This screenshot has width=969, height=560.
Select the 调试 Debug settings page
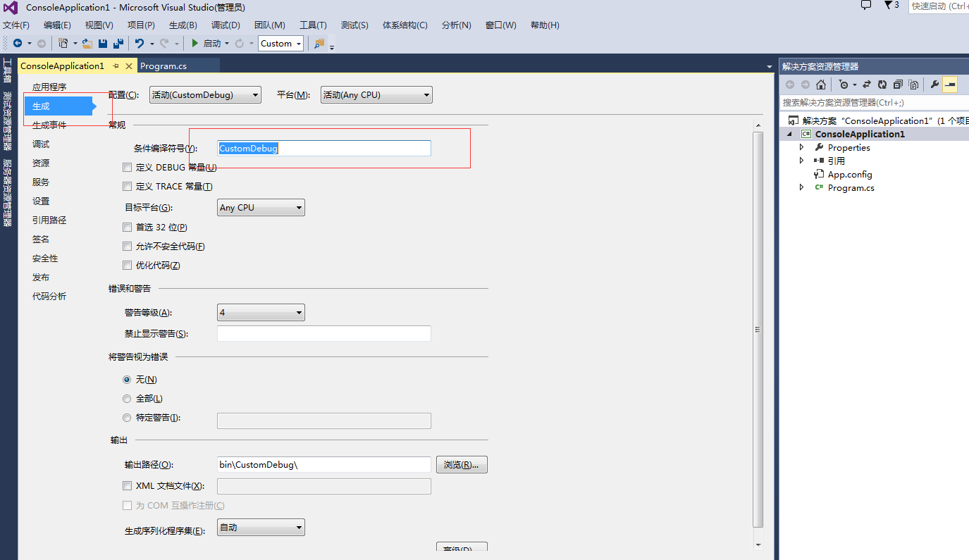click(x=41, y=144)
